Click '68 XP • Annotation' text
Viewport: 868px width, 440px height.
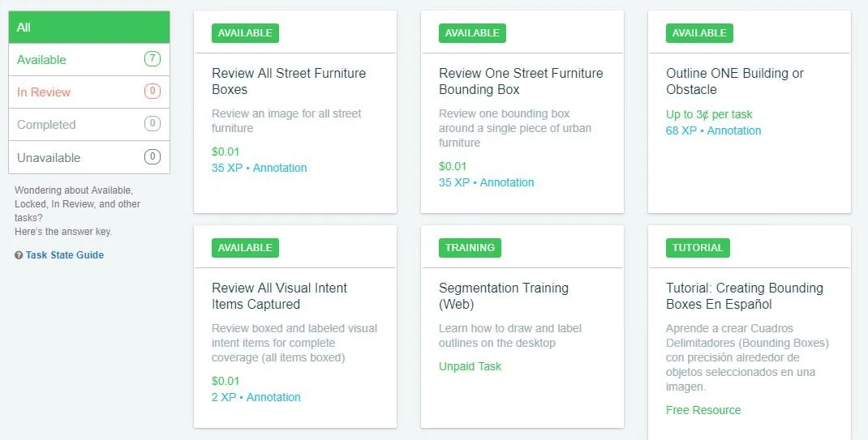coord(714,131)
